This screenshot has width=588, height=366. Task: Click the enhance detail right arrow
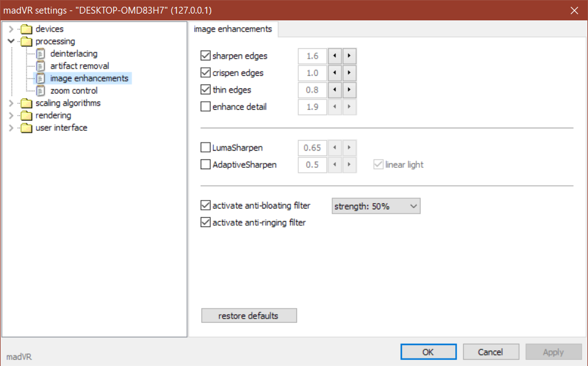(349, 107)
